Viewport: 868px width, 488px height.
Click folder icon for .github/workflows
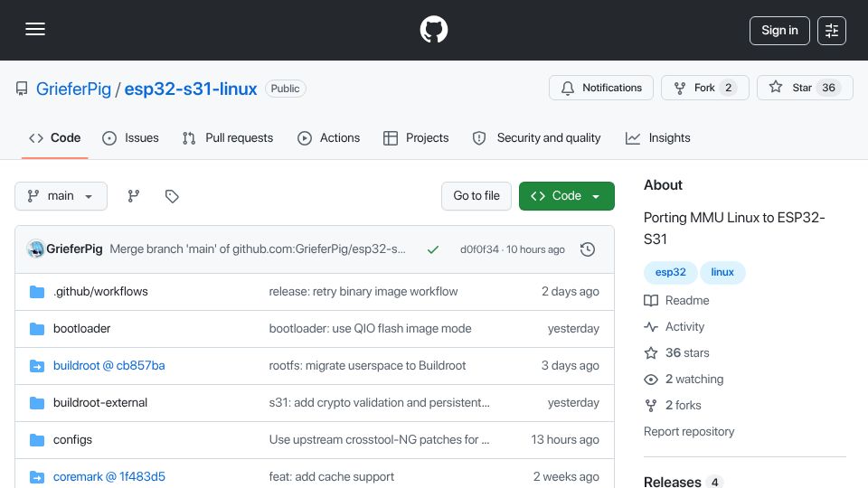[x=37, y=292]
